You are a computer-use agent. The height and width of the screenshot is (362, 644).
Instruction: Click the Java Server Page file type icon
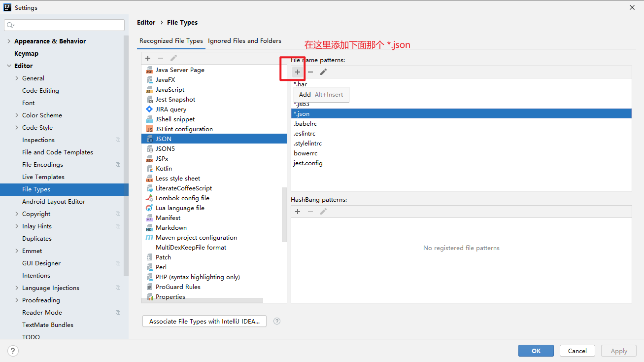[x=149, y=70]
